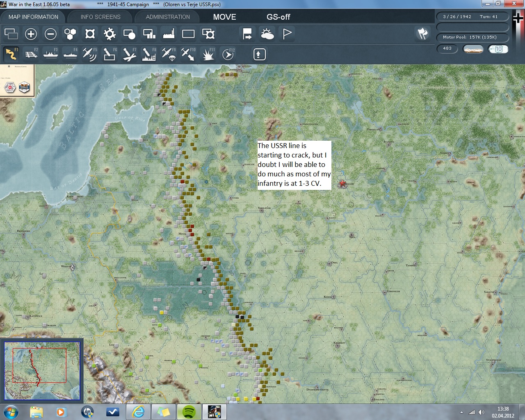Click the pennant flag icon
This screenshot has height=420, width=525.
click(x=287, y=34)
